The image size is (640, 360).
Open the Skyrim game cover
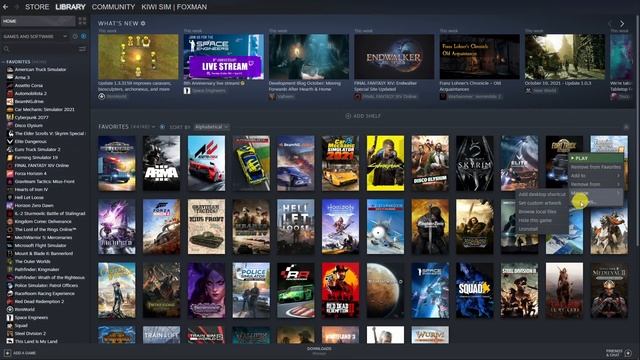point(474,163)
